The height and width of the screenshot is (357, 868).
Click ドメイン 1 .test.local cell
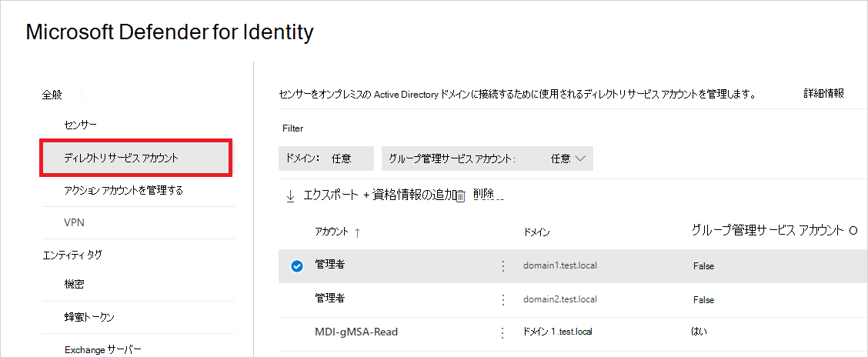pyautogui.click(x=558, y=332)
